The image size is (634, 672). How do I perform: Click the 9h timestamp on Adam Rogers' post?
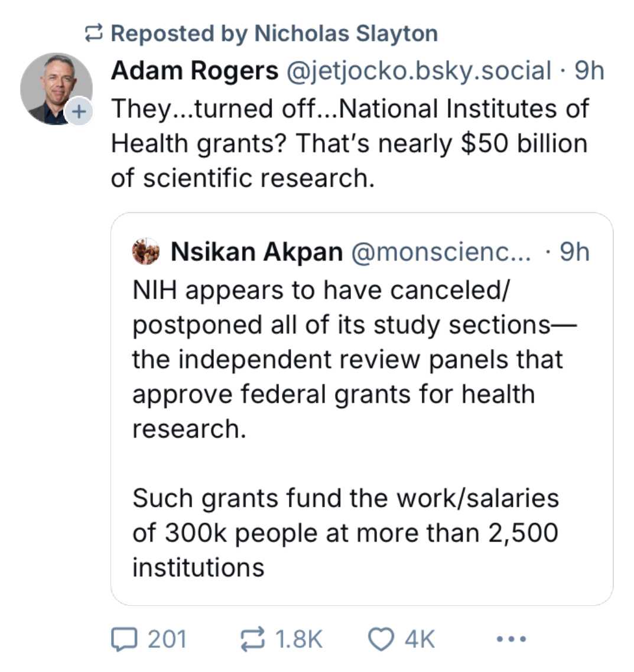[x=589, y=71]
